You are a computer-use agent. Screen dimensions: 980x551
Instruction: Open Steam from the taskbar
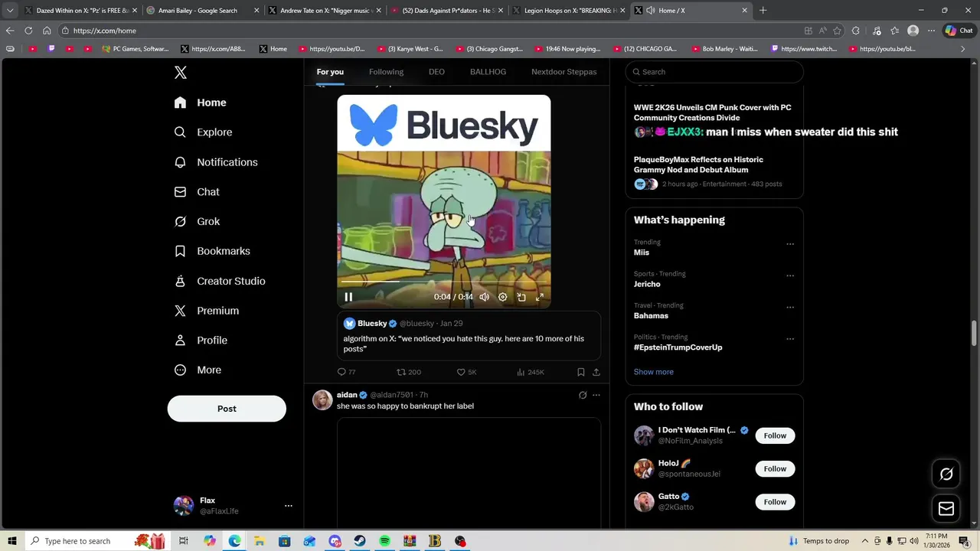[360, 541]
